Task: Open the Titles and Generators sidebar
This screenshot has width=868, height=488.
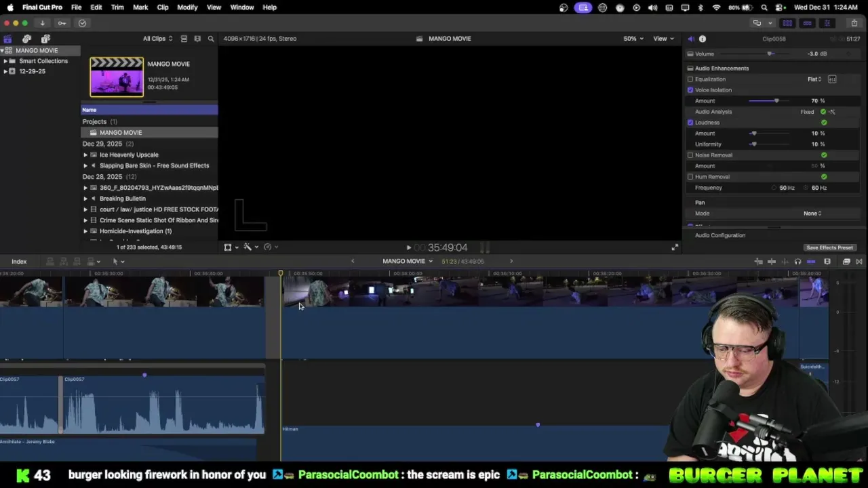Action: point(45,39)
